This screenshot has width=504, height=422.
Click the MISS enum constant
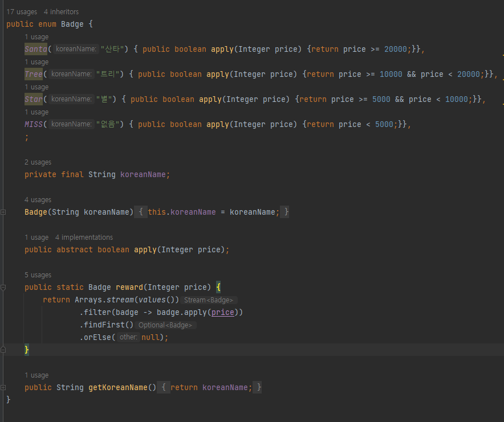(x=34, y=124)
